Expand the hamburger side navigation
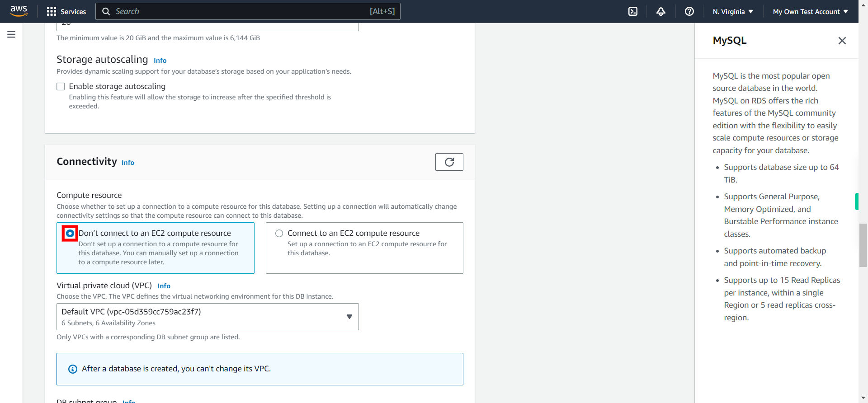 point(11,34)
